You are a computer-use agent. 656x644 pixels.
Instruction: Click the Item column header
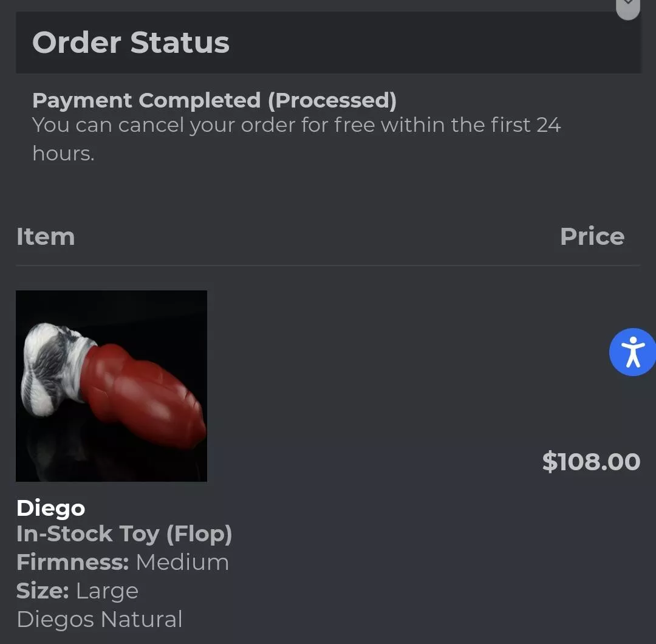(x=46, y=236)
